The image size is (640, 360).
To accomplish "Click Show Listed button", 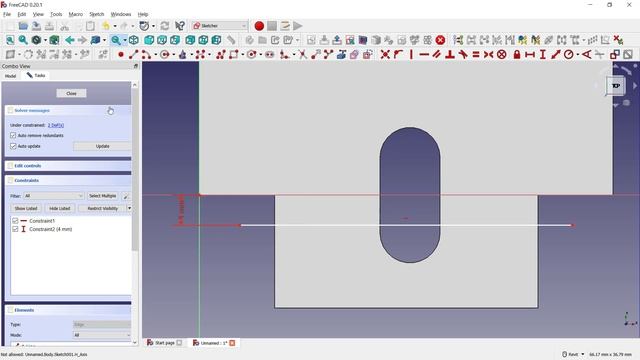I will coord(26,208).
